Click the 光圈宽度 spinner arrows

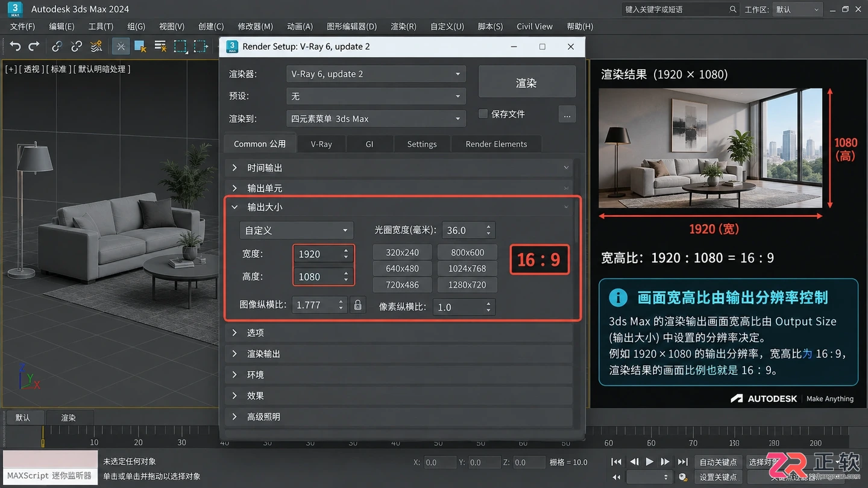click(489, 230)
